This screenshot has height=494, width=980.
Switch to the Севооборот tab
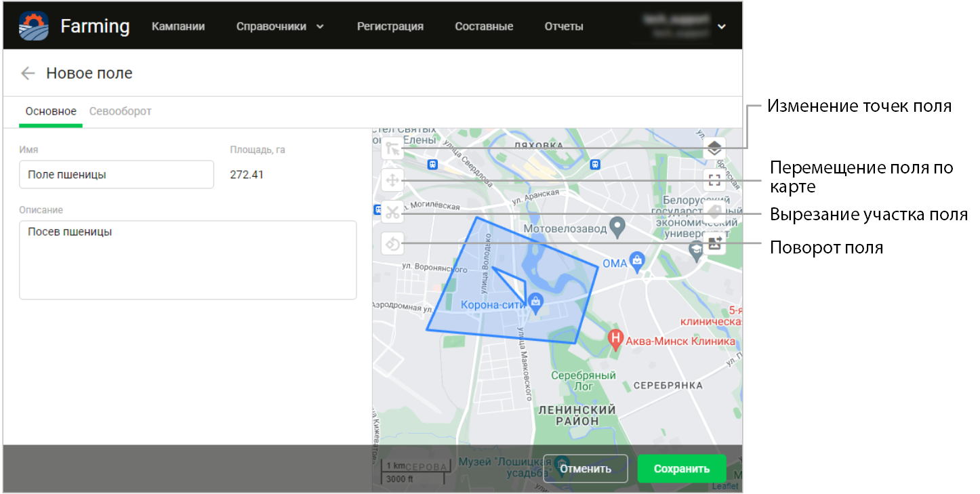tap(121, 111)
